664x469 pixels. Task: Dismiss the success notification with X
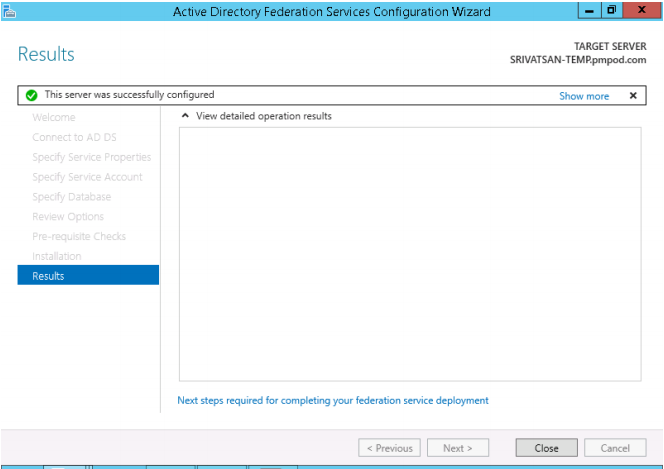coord(633,96)
